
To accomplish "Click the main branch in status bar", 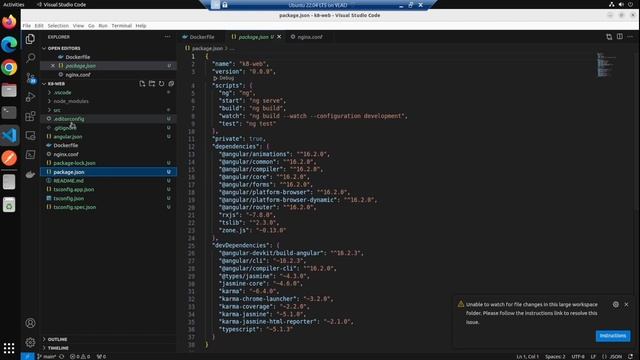I will pyautogui.click(x=47, y=356).
